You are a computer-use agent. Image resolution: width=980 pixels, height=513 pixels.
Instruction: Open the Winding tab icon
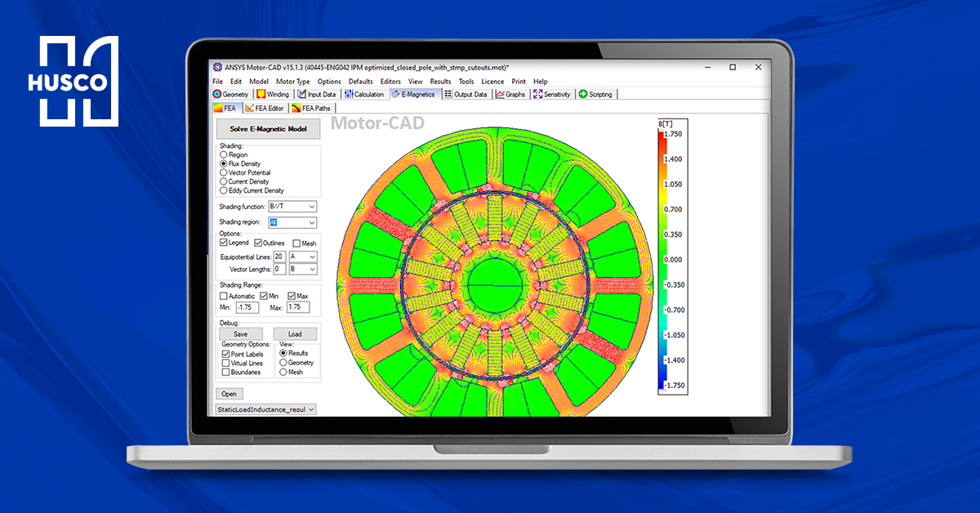[261, 95]
